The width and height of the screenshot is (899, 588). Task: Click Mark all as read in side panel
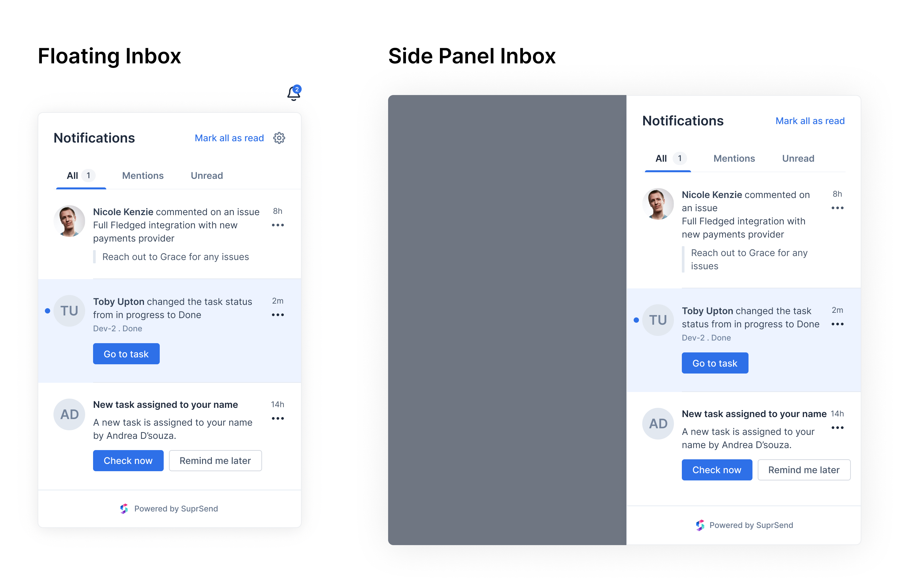coord(810,120)
